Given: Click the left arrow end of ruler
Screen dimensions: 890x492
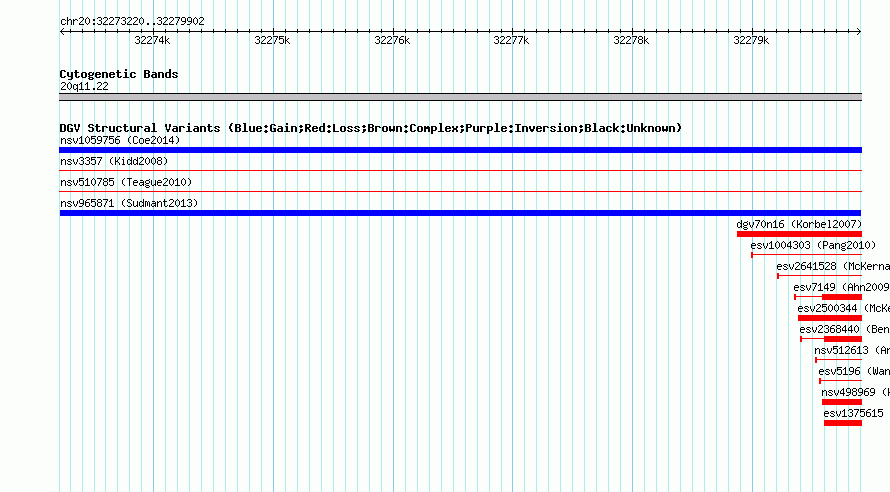Looking at the screenshot, I should (x=62, y=32).
